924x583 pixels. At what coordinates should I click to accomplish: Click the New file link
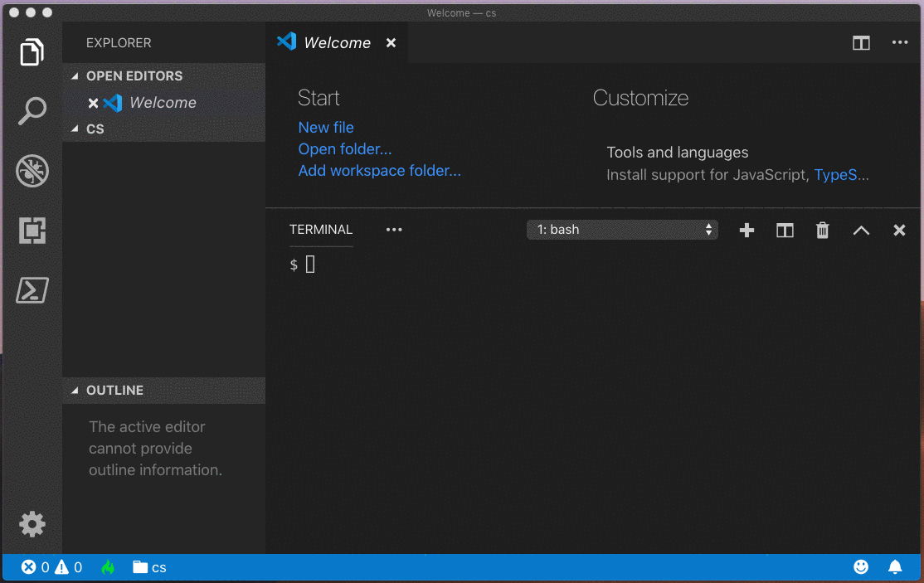tap(326, 128)
